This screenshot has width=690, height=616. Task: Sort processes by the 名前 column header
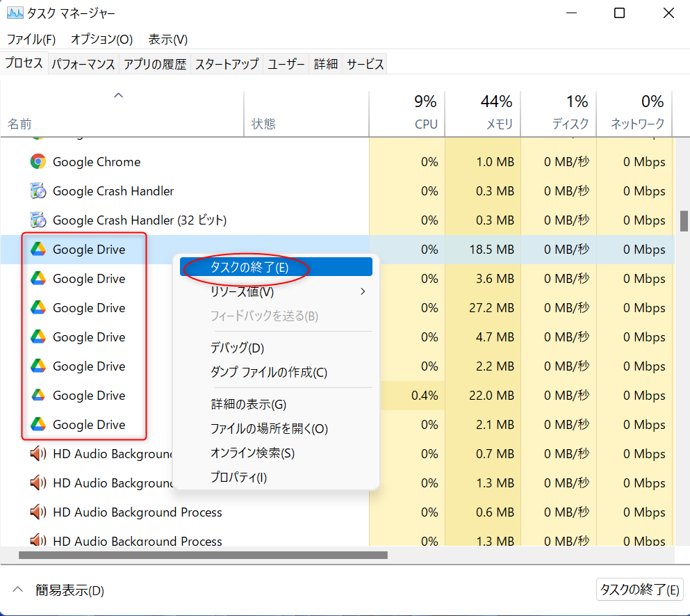pos(122,113)
